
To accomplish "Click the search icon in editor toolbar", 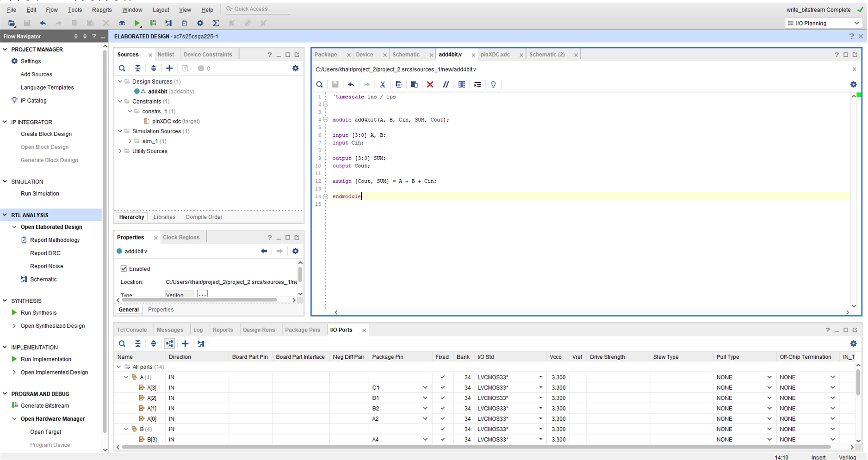I will (x=319, y=85).
